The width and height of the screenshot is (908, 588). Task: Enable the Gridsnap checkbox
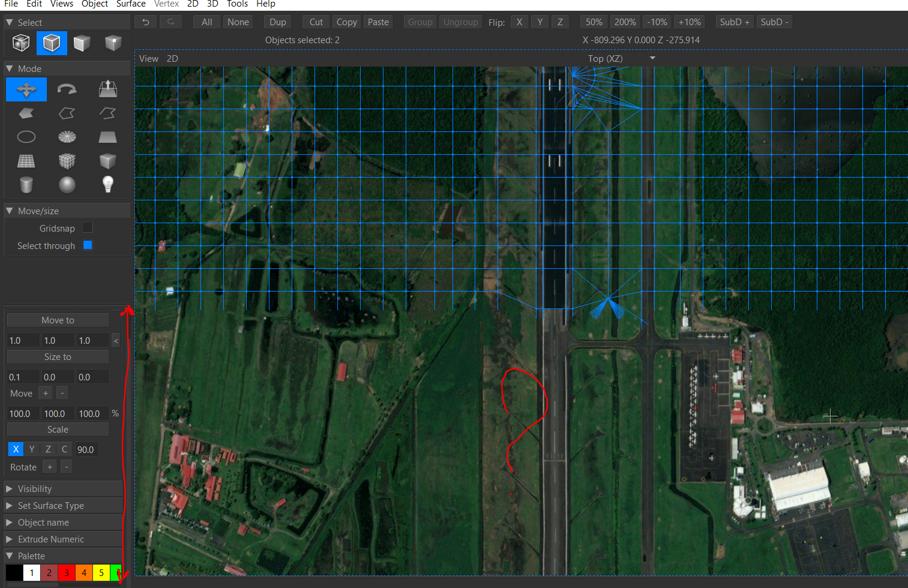coord(88,228)
